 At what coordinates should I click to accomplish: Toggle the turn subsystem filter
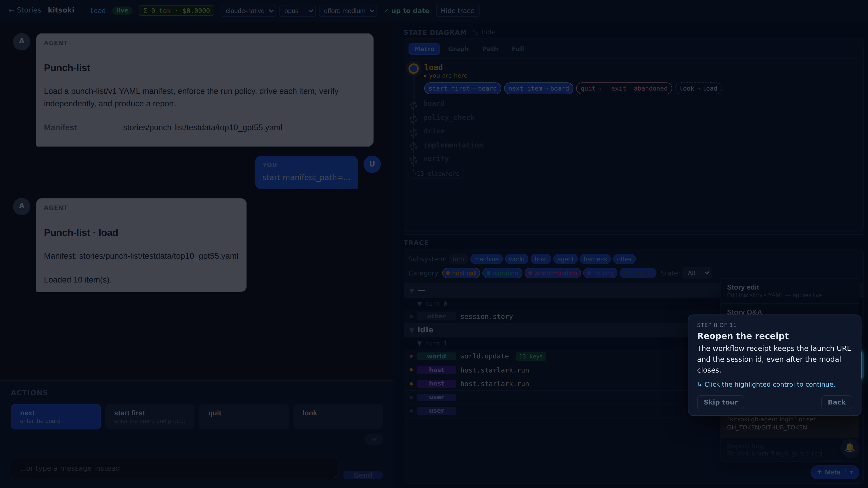tap(458, 259)
